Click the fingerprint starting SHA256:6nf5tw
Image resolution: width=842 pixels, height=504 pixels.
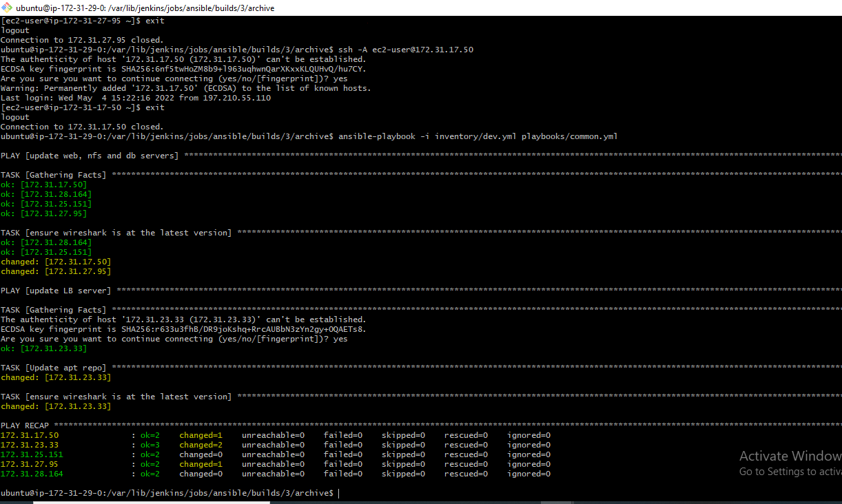244,69
